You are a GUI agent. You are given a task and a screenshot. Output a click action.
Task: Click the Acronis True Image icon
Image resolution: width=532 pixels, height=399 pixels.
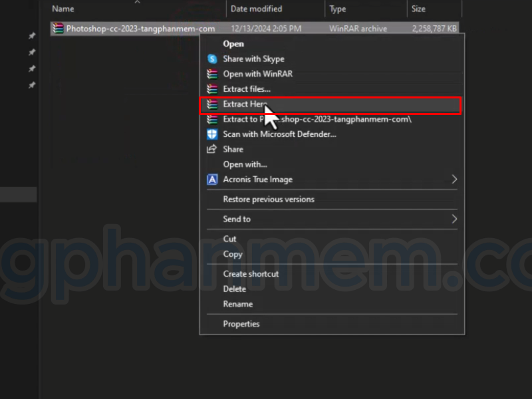point(212,180)
